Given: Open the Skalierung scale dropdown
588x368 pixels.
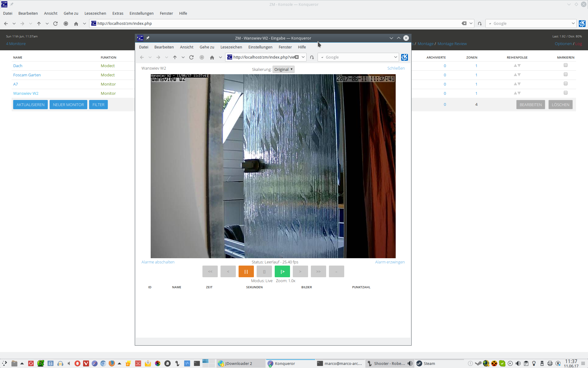Looking at the screenshot, I should (x=283, y=69).
